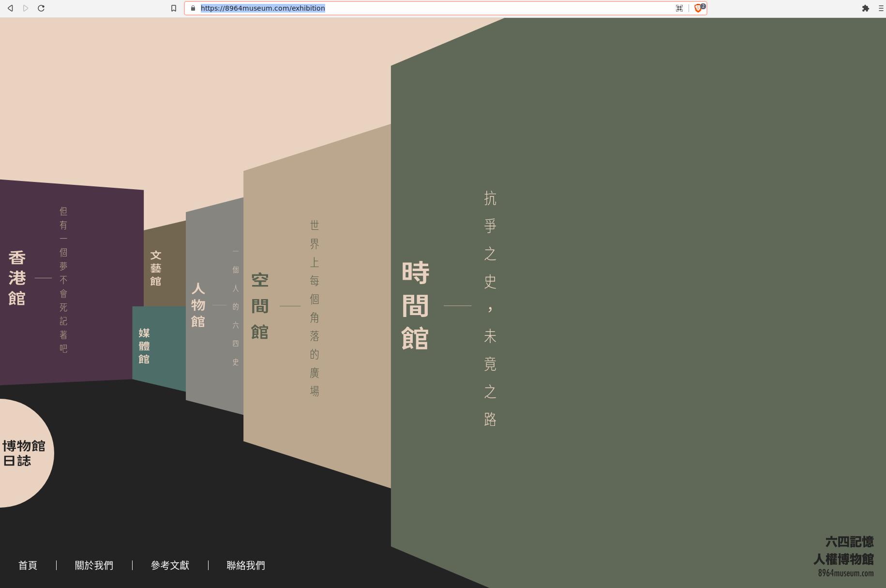Screen dimensions: 886x588
Task: Open 參考文獻 in the footer menu
Action: [x=170, y=565]
